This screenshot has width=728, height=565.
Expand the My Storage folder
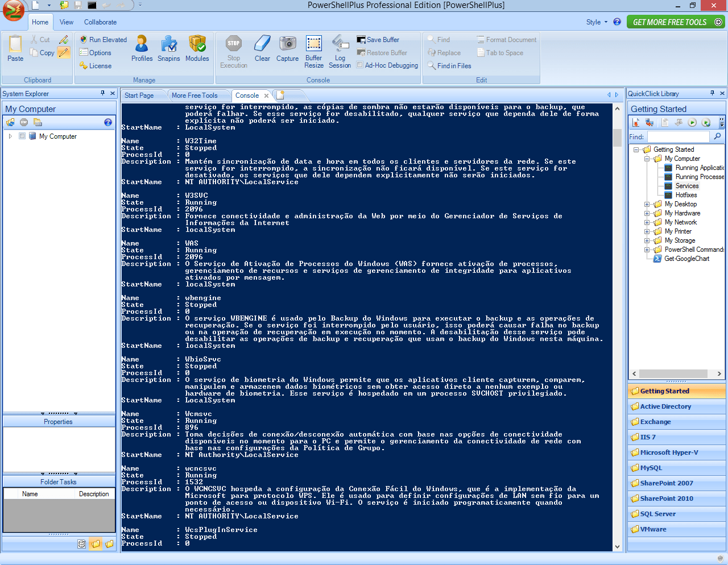tap(647, 240)
